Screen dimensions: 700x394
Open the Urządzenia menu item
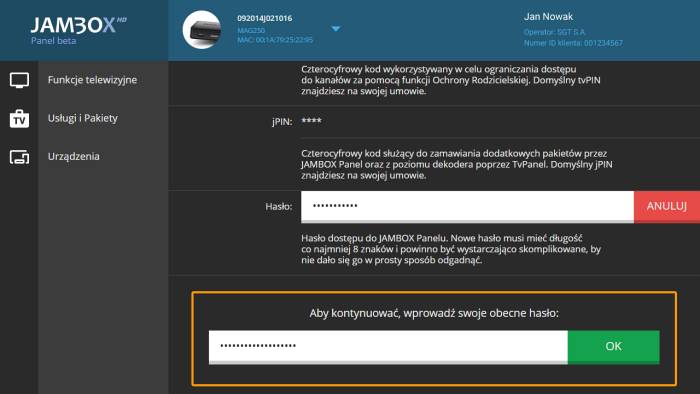click(x=74, y=157)
